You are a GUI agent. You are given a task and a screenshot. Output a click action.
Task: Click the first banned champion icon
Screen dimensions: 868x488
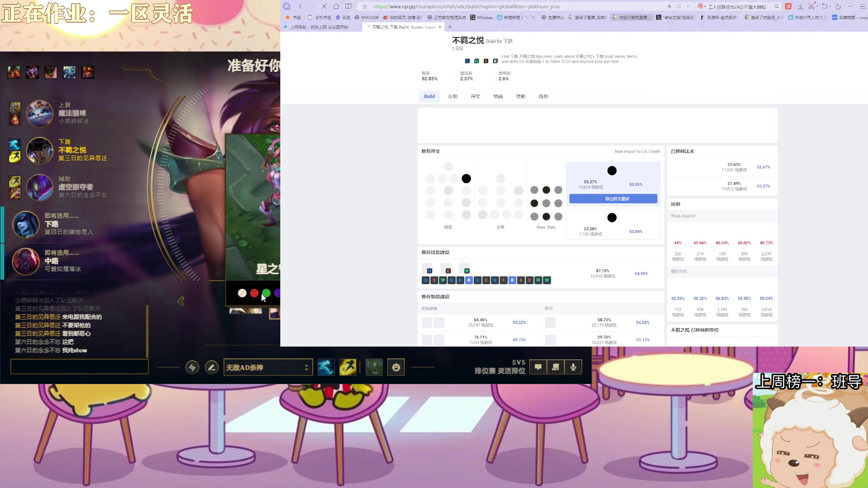(14, 72)
